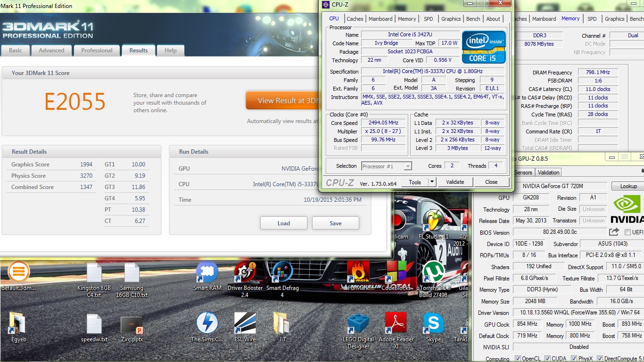Screen dimensions: 644x362
Task: Switch to the Caches tab in CPU-Z
Action: point(355,19)
